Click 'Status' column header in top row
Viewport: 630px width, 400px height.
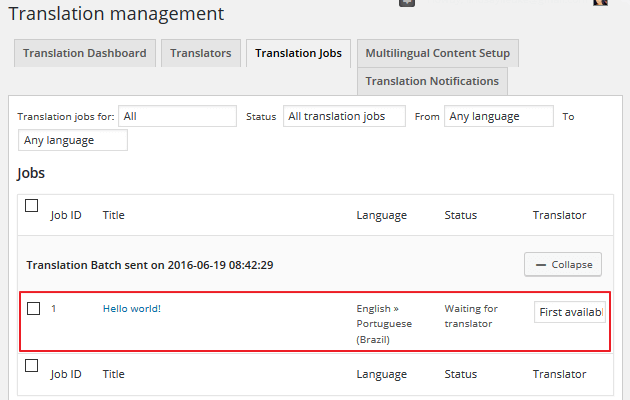tap(461, 215)
